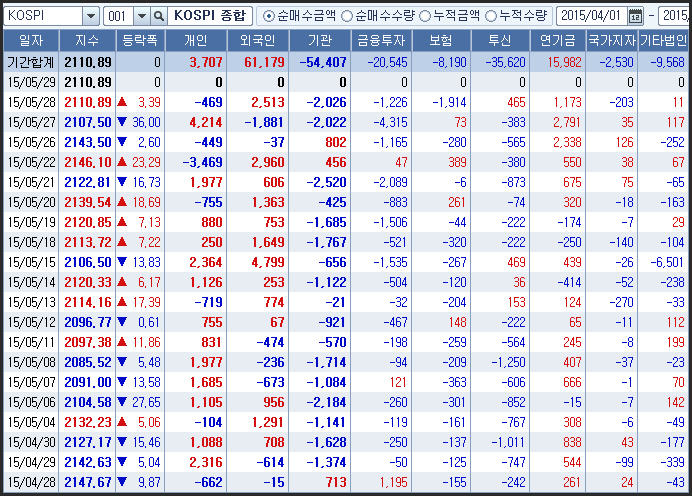Click the 838 pension fund value on 15/04/30
Screen dimensions: 692x496
click(x=572, y=442)
